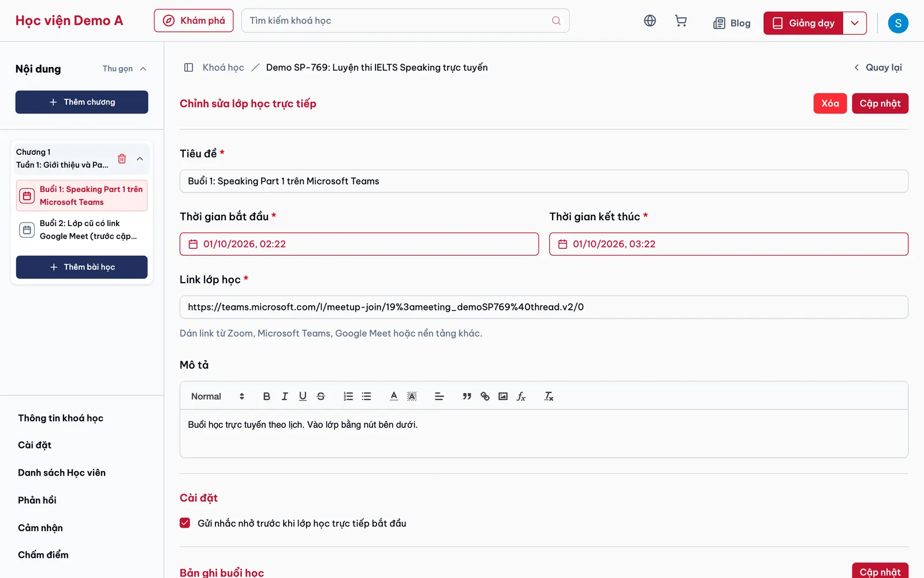This screenshot has height=578, width=924.
Task: Click the Thêm bài học button
Action: click(82, 267)
